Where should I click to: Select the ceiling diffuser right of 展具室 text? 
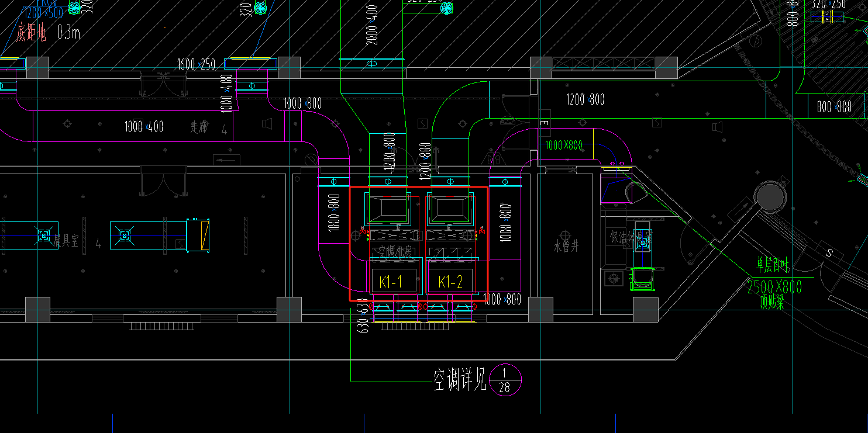(124, 235)
